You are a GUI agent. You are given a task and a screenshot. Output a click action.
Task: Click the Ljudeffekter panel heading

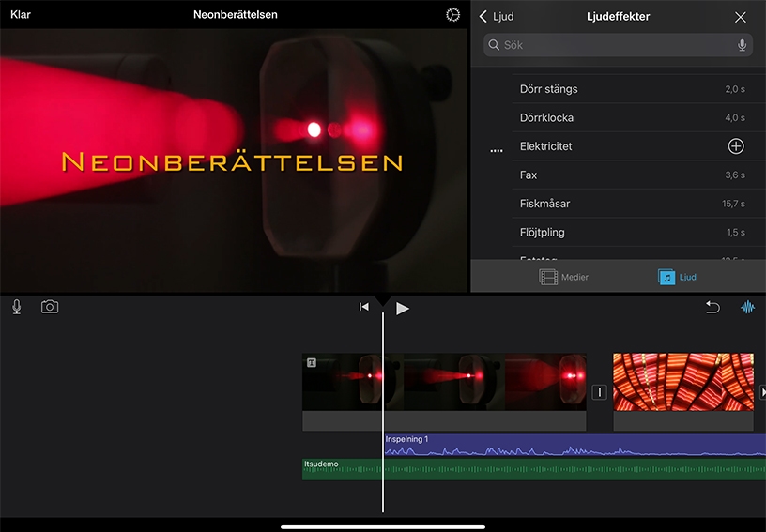[x=618, y=17]
